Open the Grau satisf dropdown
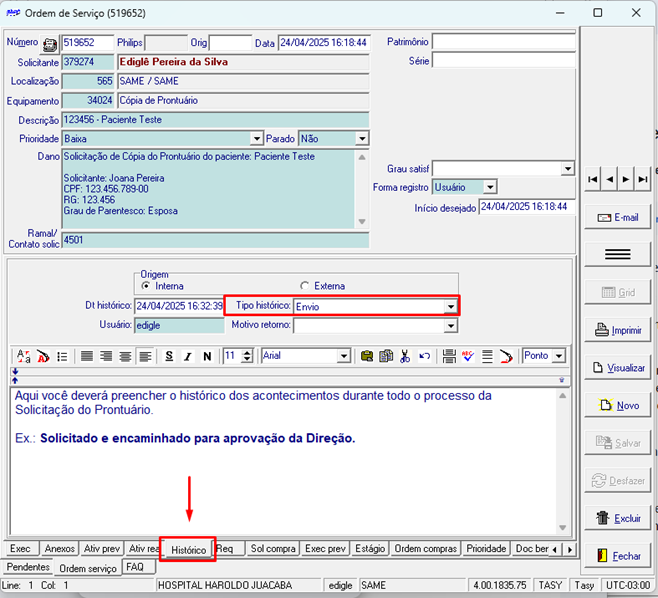This screenshot has height=598, width=658. coord(567,169)
